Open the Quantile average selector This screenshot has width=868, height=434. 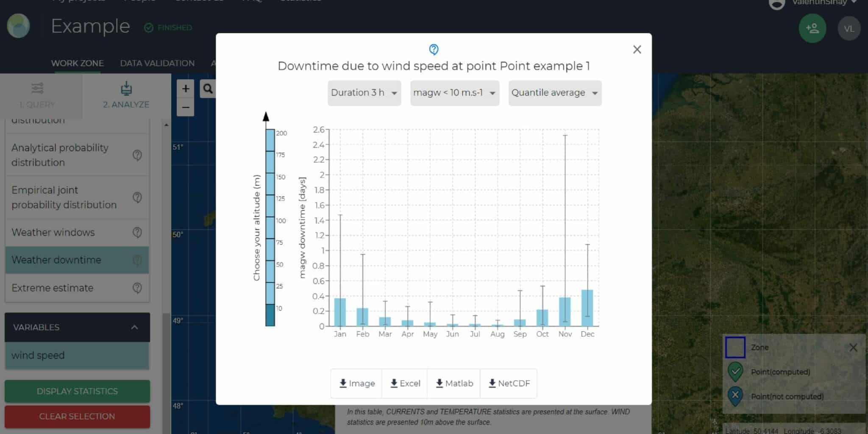(x=554, y=93)
